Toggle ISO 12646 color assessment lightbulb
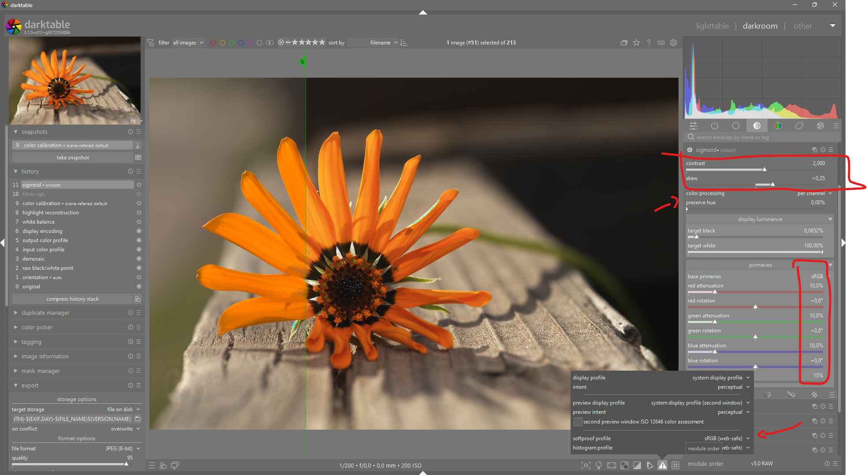This screenshot has height=475, width=868. [x=599, y=465]
